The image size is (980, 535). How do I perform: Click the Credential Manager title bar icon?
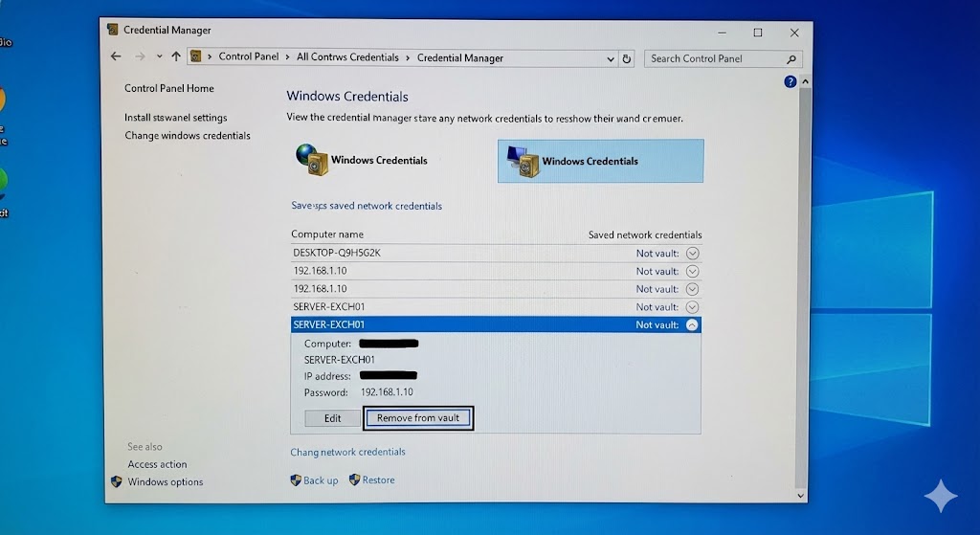pos(113,30)
